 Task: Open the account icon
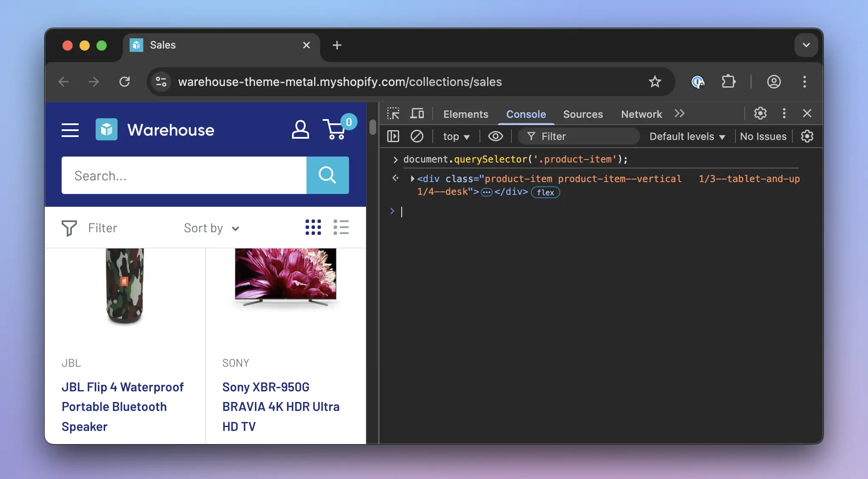click(x=300, y=129)
